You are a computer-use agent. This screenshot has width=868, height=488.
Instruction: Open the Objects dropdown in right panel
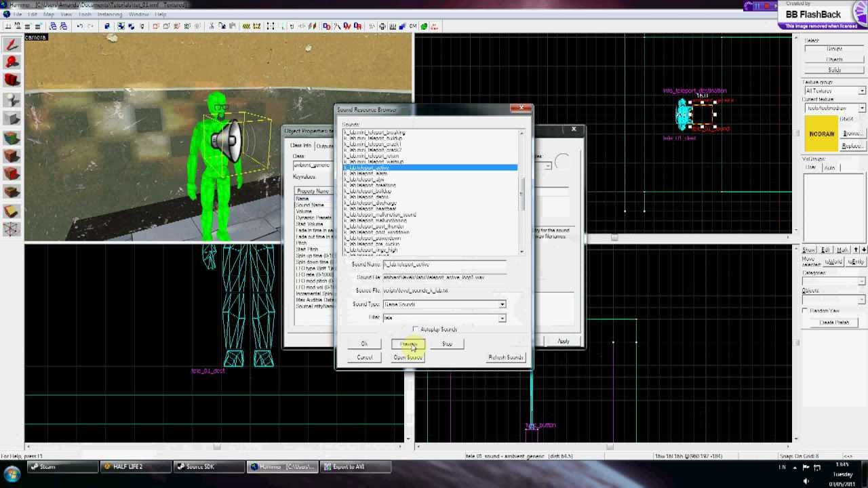point(862,300)
